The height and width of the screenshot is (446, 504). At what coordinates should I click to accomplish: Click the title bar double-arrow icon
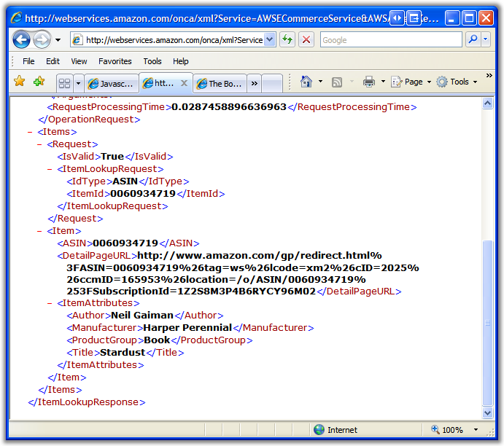397,18
